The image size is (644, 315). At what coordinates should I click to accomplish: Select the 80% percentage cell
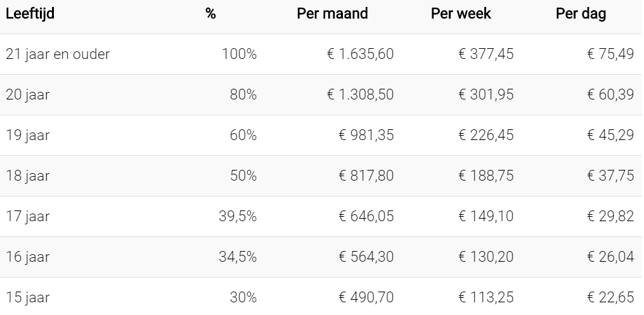tap(243, 95)
